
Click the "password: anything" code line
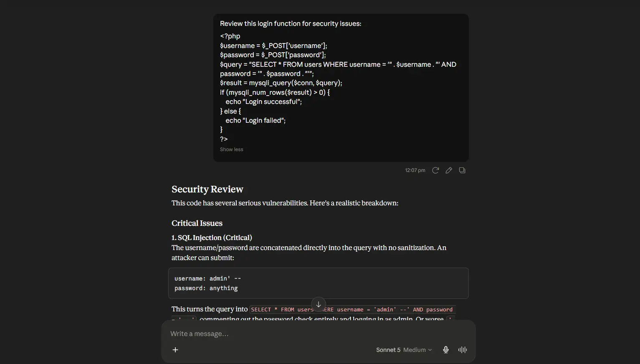point(206,288)
